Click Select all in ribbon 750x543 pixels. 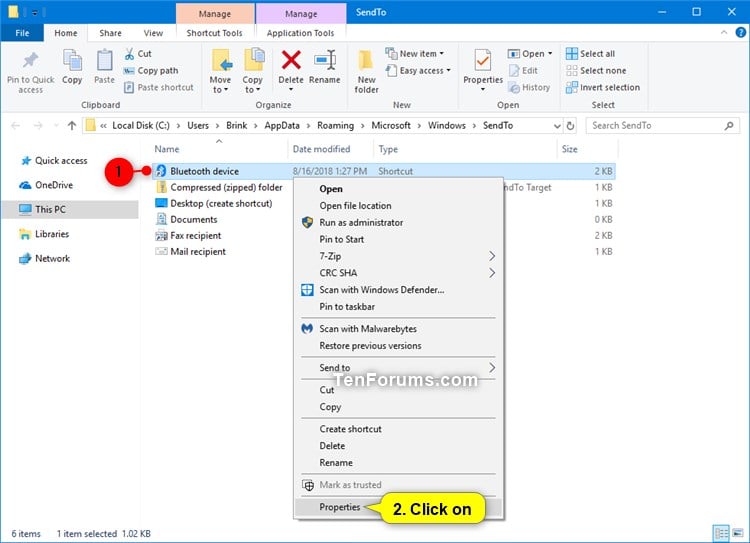coord(590,54)
